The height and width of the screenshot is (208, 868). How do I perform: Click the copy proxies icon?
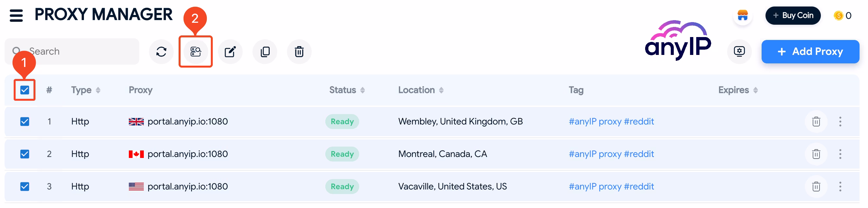point(265,51)
